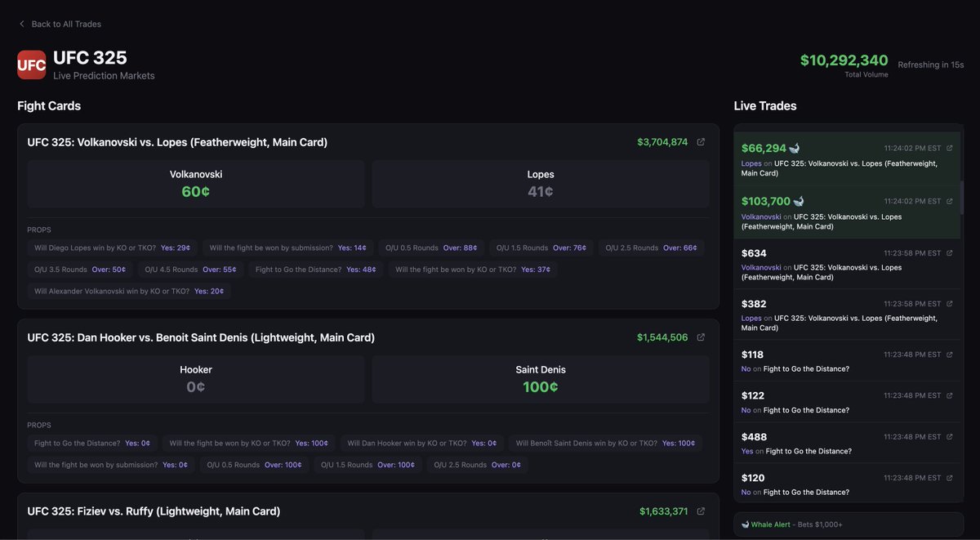
Task: Click the Whale Alert Bets $1,000+ bar
Action: click(x=849, y=524)
